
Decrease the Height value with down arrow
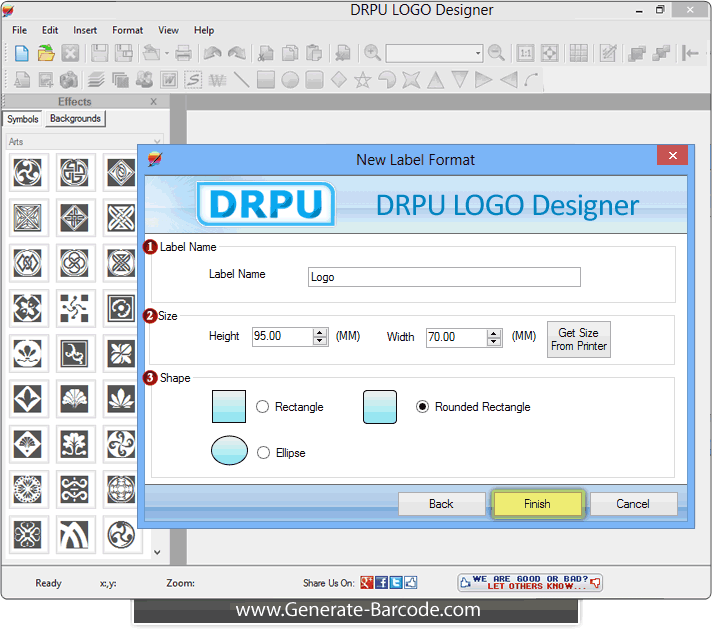tap(320, 341)
